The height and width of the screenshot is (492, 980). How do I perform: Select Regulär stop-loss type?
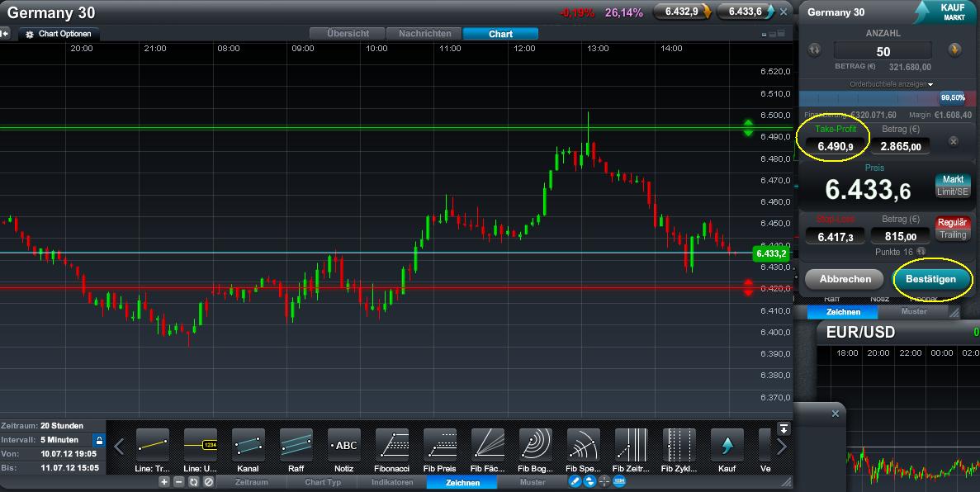(x=952, y=223)
